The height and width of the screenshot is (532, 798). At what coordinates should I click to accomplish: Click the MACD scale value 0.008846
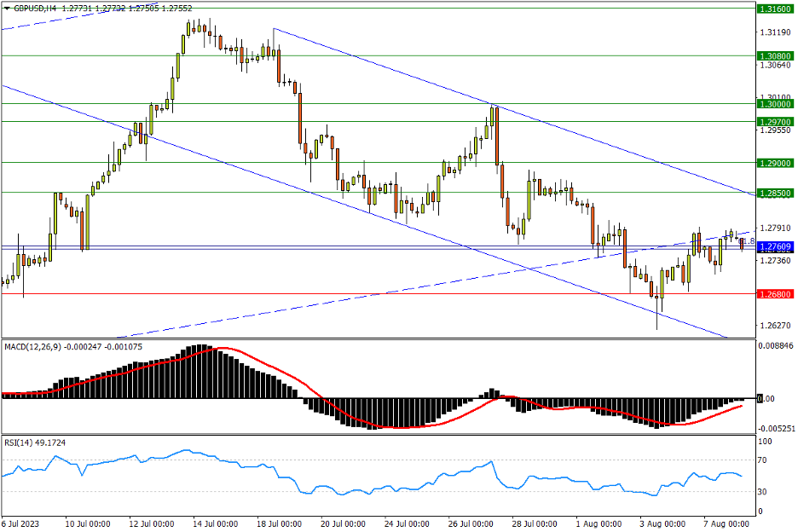(776, 346)
